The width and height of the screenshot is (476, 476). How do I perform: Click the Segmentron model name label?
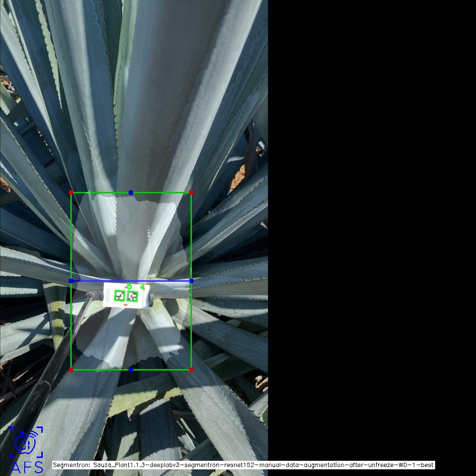[243, 465]
